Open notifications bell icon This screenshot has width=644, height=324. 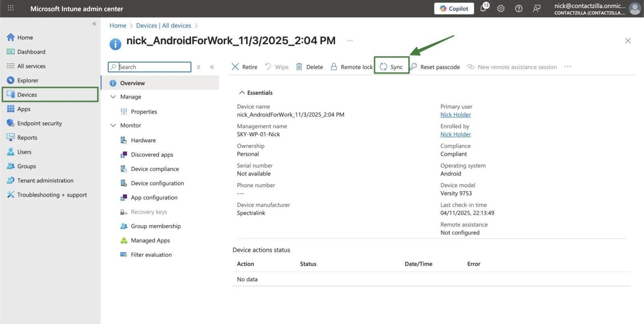(483, 8)
